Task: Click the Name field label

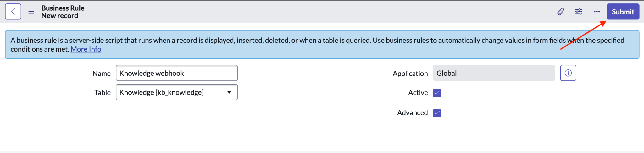Action: [x=101, y=74]
